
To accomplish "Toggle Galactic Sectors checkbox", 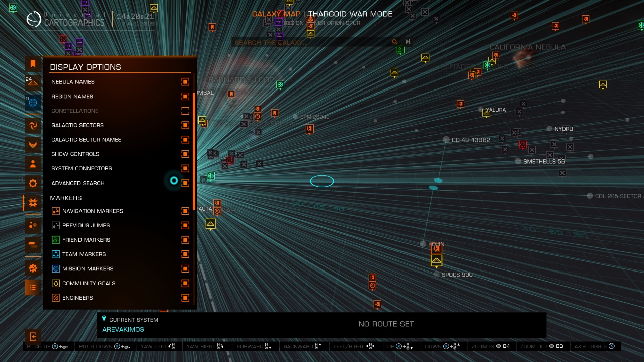I will click(x=185, y=125).
